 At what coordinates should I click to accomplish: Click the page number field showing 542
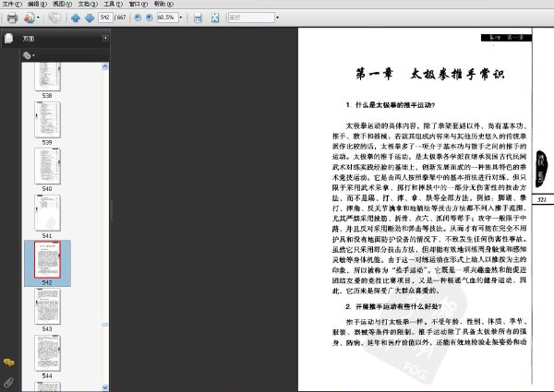[105, 18]
